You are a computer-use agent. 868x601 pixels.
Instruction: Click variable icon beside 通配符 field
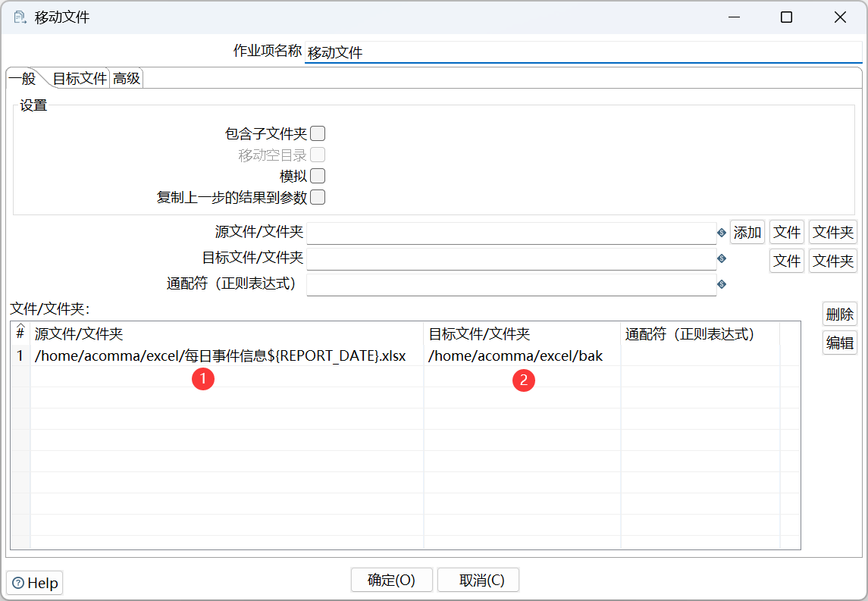pos(721,284)
